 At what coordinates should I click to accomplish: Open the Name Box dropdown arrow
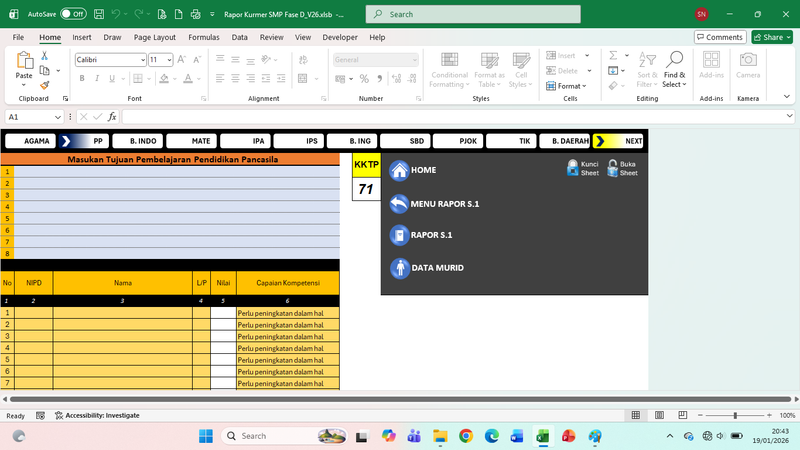point(56,117)
